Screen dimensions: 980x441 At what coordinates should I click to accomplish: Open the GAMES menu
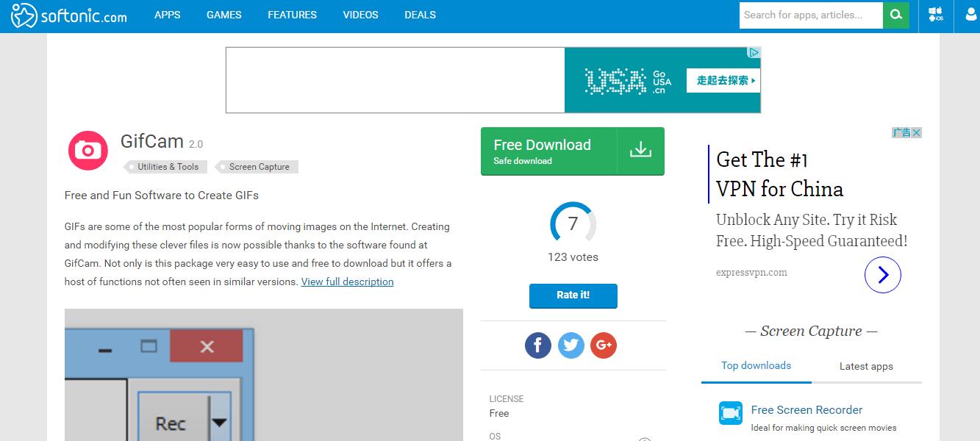[x=224, y=15]
